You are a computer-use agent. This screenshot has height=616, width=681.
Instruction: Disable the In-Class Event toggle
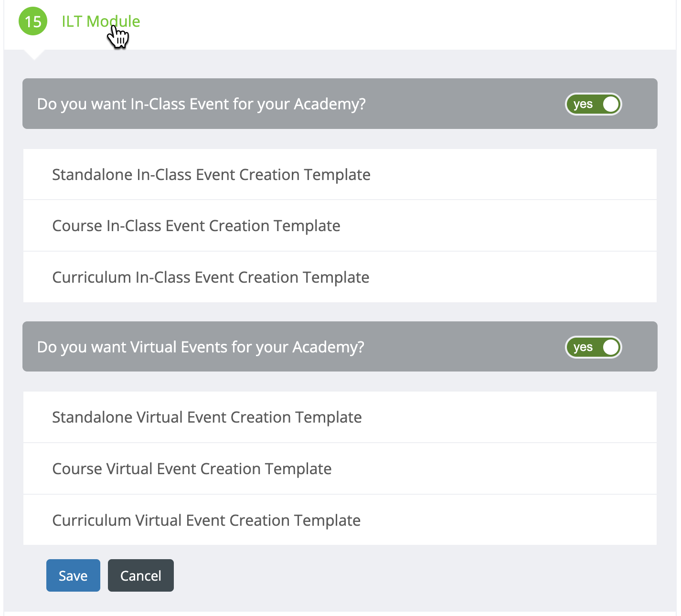click(x=593, y=104)
